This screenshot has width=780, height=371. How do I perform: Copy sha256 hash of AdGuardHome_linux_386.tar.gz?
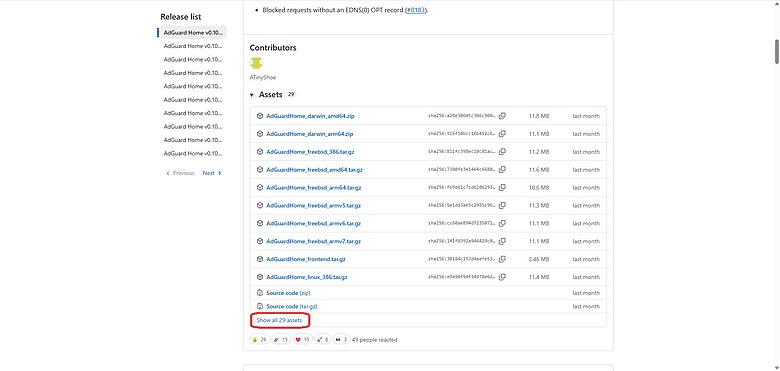502,277
